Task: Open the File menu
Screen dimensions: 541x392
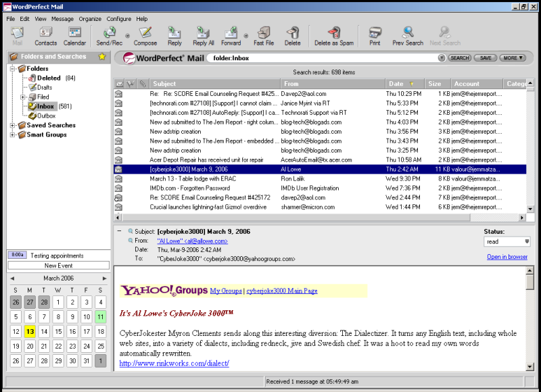Action: tap(11, 19)
